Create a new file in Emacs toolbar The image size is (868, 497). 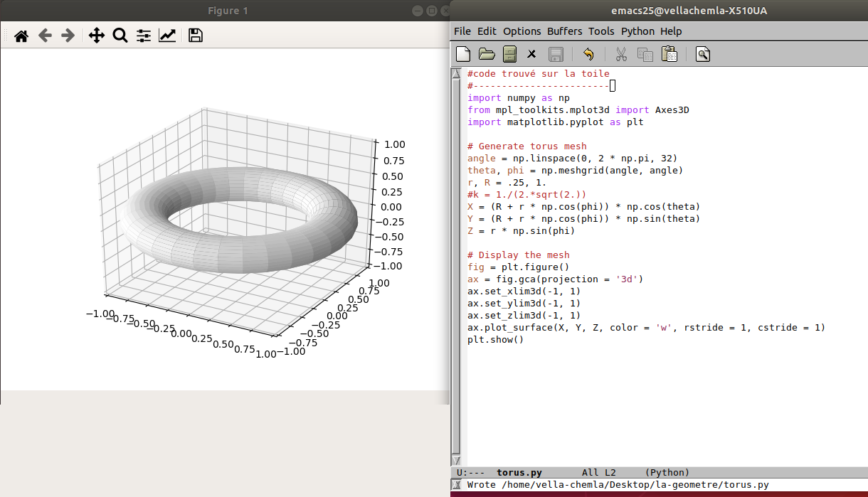tap(463, 54)
